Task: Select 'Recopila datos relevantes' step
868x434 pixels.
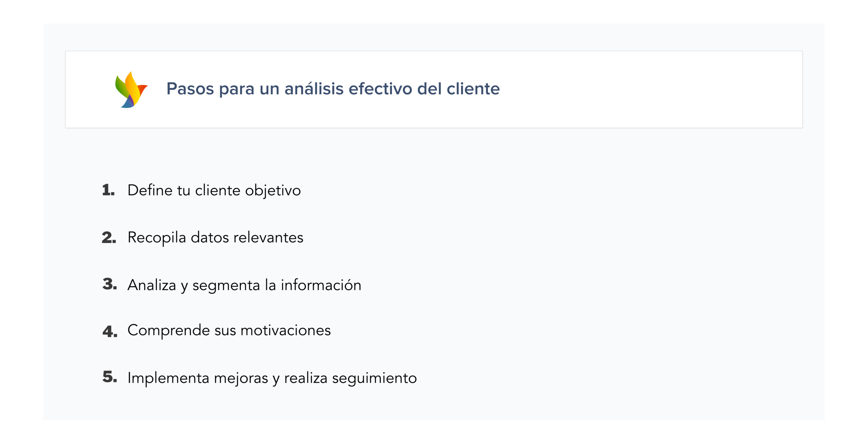Action: tap(215, 237)
